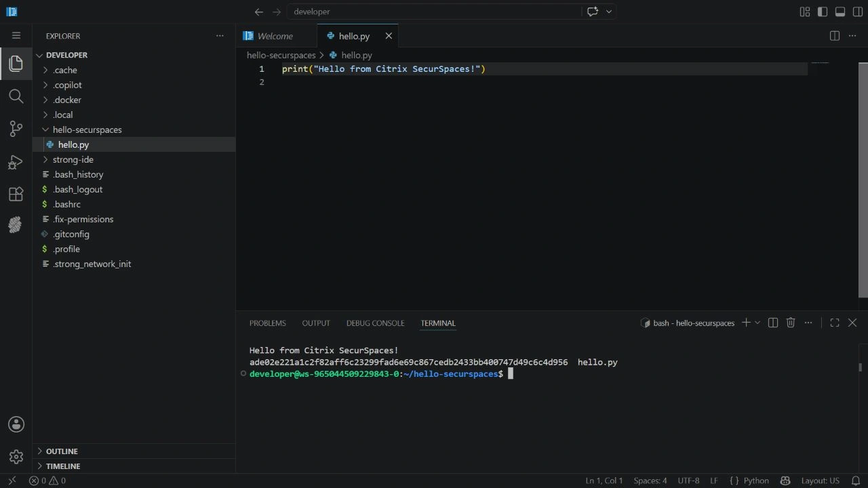Click the editor vertical scrollbar

click(863, 180)
